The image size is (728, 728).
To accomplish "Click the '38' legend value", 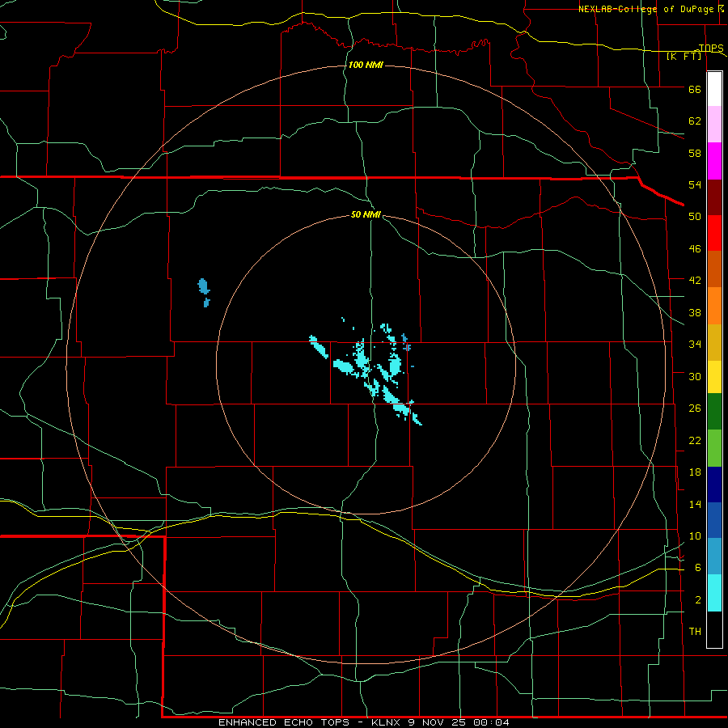I will click(x=695, y=312).
